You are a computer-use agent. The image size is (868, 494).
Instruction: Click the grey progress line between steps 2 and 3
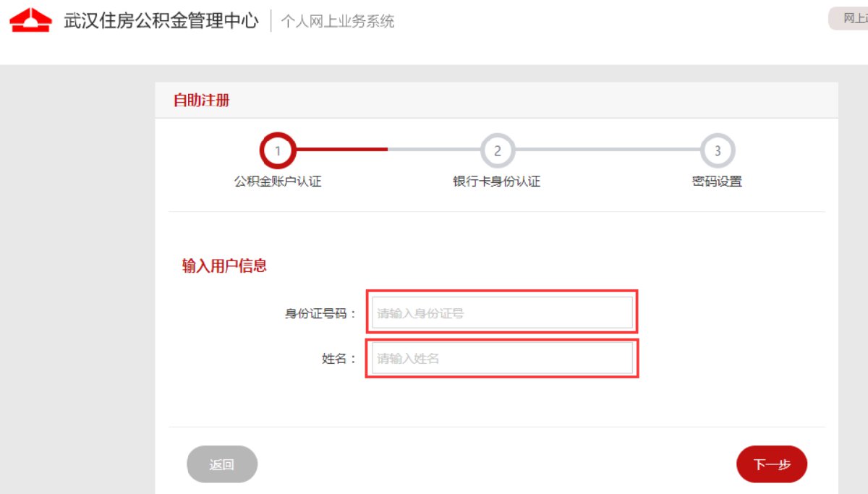coord(608,150)
